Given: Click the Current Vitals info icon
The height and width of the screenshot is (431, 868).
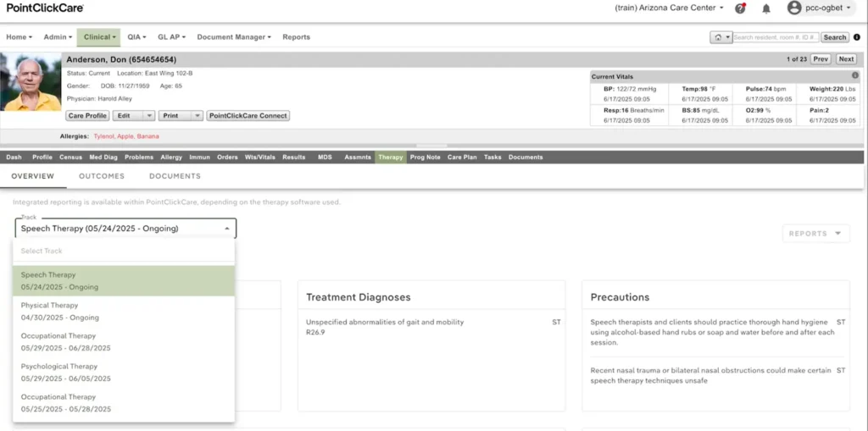Looking at the screenshot, I should pyautogui.click(x=854, y=76).
